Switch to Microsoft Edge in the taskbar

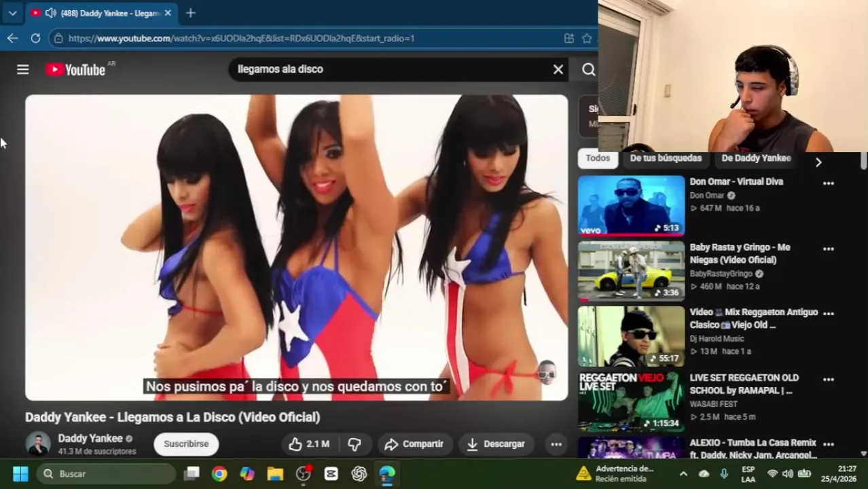387,473
